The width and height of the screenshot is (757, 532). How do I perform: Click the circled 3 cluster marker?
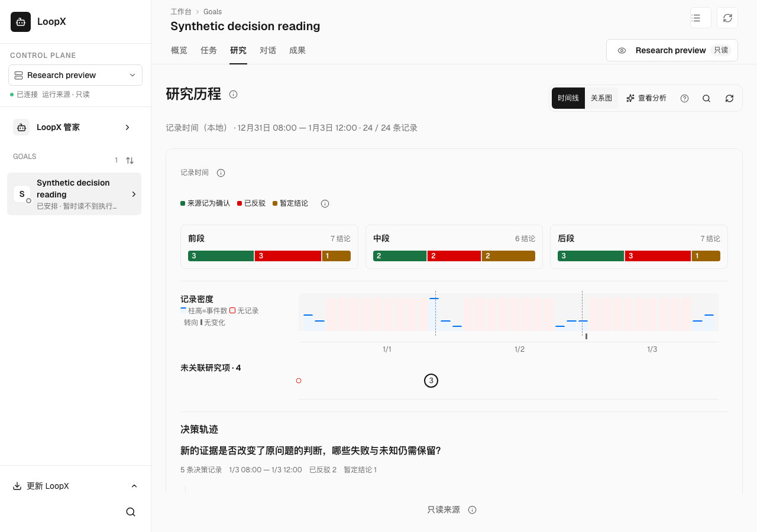431,381
